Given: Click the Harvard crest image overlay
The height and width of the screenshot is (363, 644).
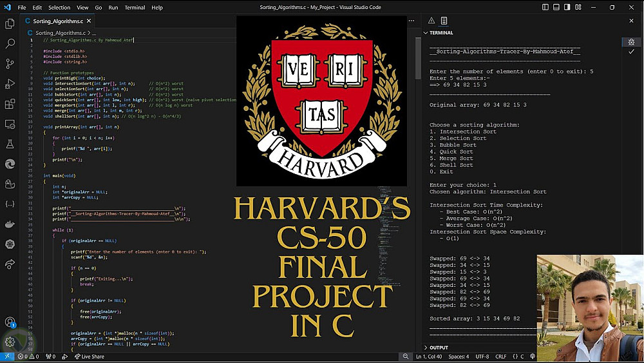Looking at the screenshot, I should pos(321,101).
